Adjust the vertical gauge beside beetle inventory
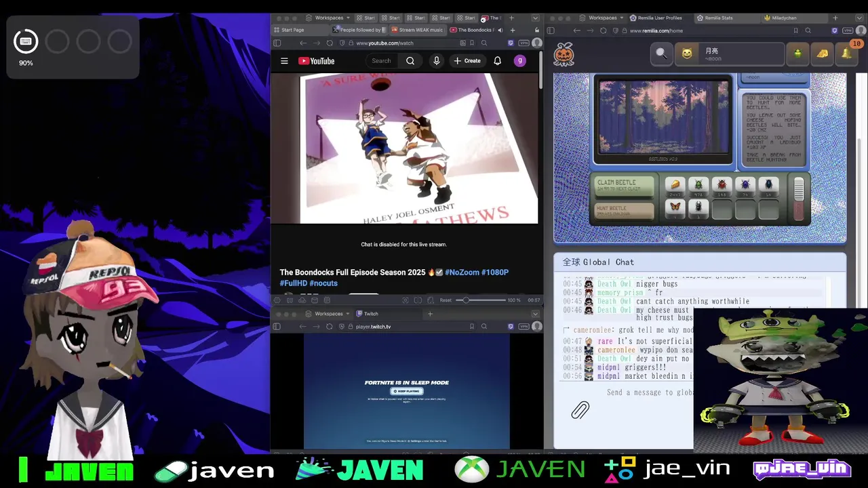 [799, 199]
